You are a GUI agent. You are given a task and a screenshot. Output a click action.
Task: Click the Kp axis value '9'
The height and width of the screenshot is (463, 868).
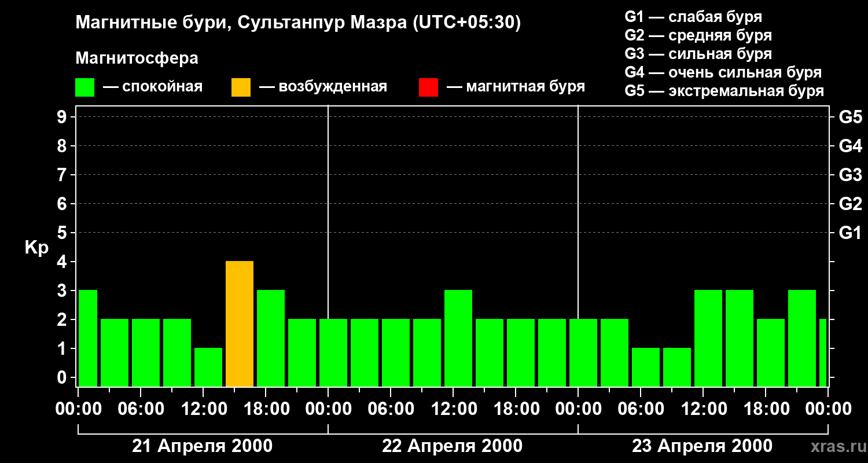tap(63, 117)
